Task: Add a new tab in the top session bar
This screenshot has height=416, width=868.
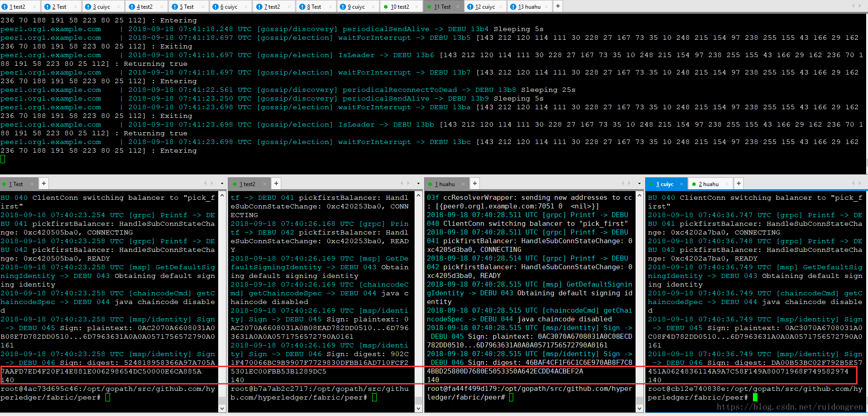Action: point(558,6)
